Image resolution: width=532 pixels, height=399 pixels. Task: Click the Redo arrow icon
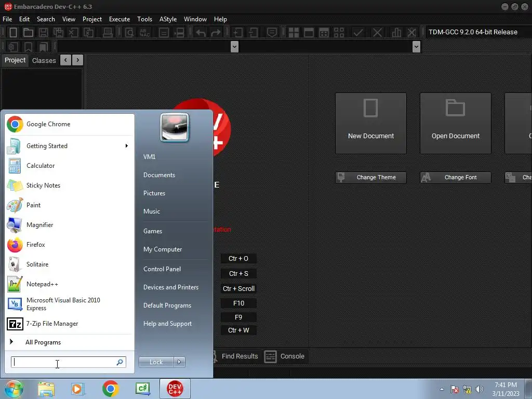click(x=216, y=33)
